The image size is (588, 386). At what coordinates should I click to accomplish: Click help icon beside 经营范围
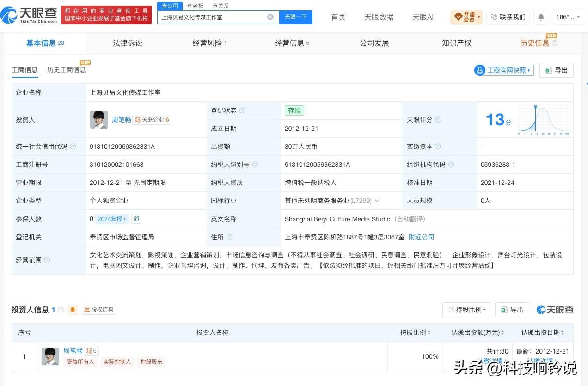point(47,260)
